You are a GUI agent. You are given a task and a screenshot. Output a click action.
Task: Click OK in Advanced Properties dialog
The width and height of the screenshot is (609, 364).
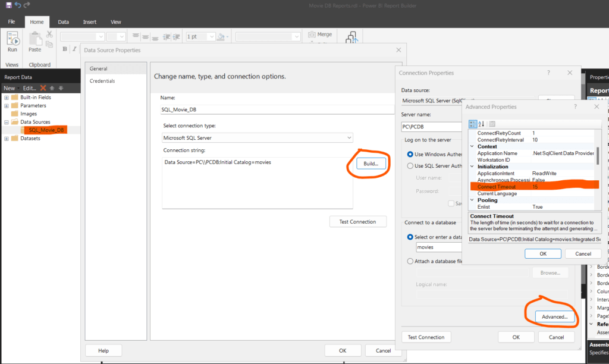coord(543,254)
